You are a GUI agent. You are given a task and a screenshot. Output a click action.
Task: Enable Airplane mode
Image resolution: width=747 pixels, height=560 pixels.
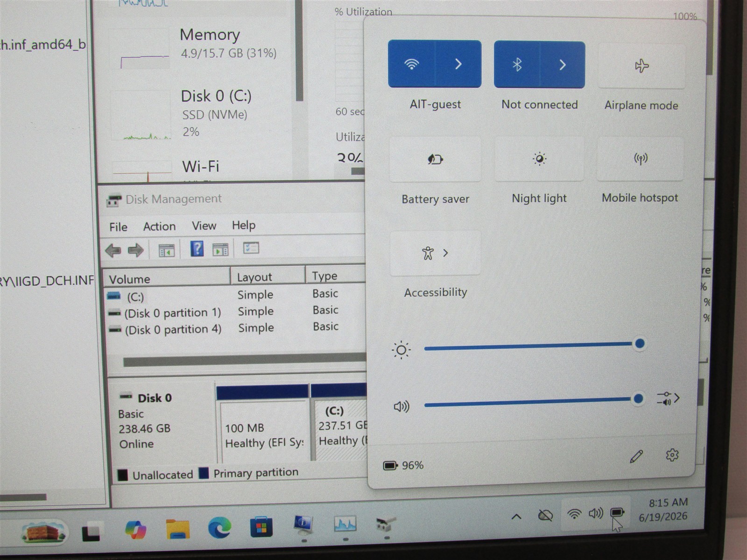(641, 66)
